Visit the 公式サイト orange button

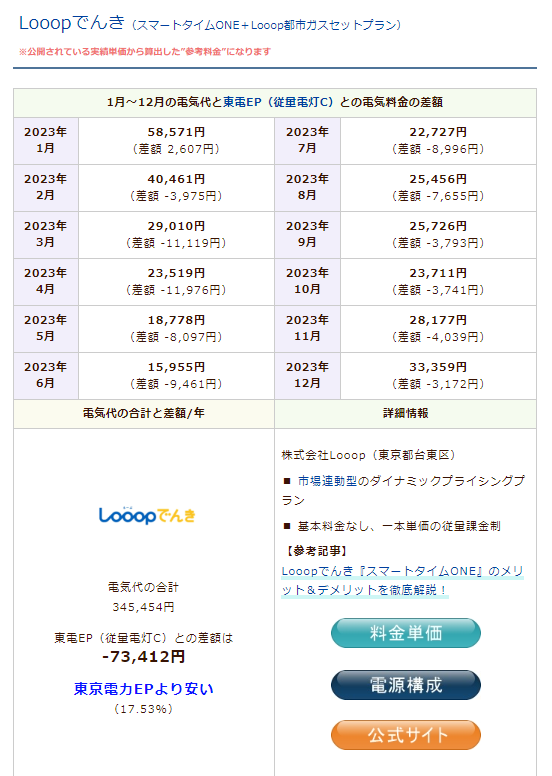[405, 735]
